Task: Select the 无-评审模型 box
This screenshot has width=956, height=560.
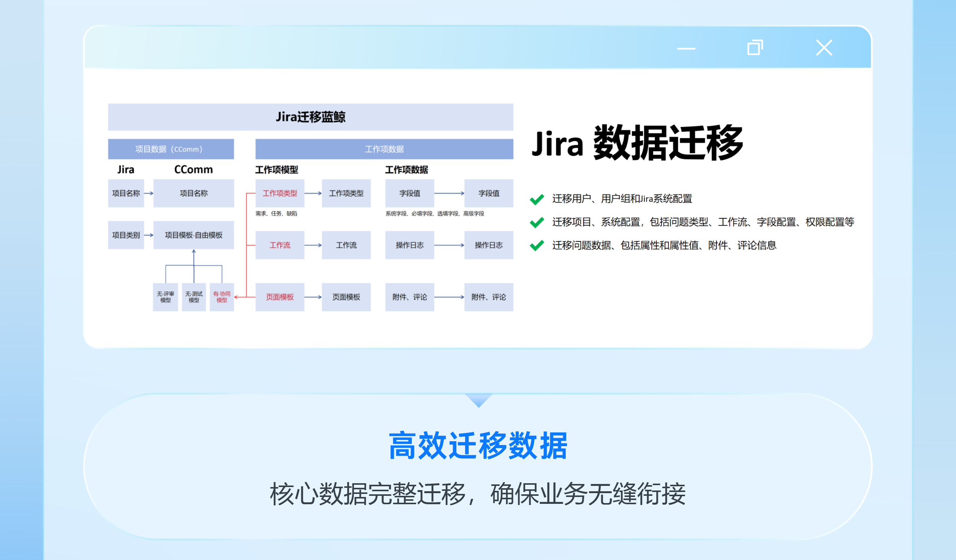Action: click(x=166, y=297)
